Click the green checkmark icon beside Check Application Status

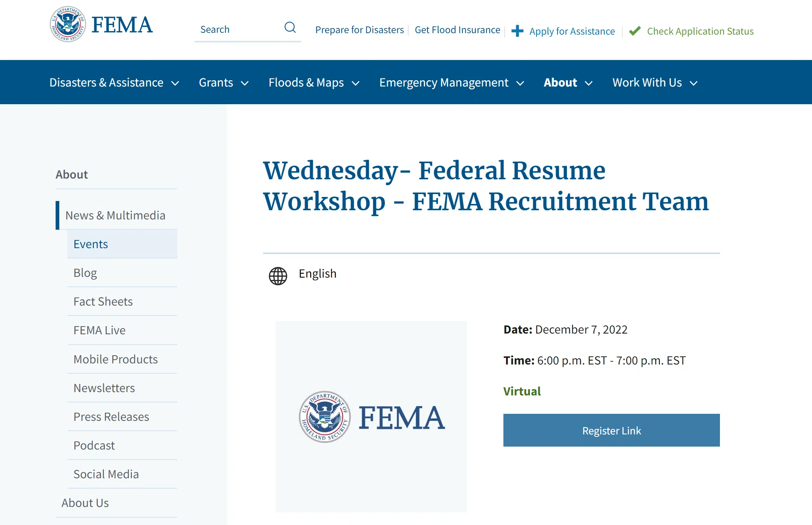tap(635, 31)
